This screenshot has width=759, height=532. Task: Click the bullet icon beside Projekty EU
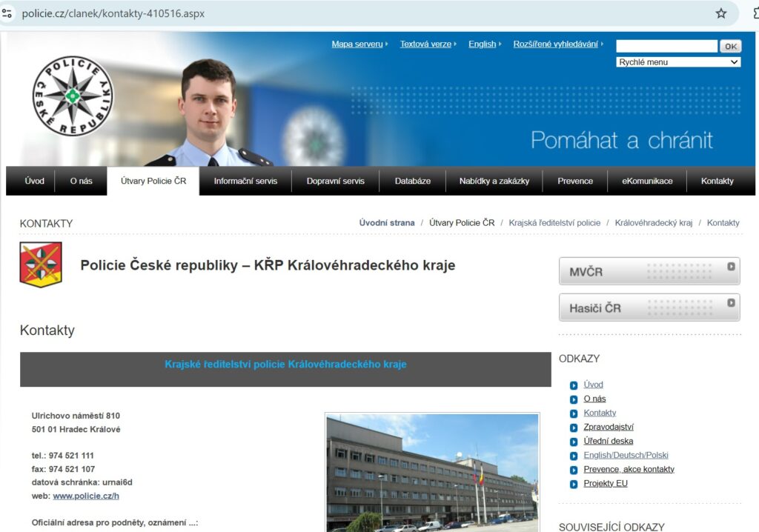tap(574, 484)
